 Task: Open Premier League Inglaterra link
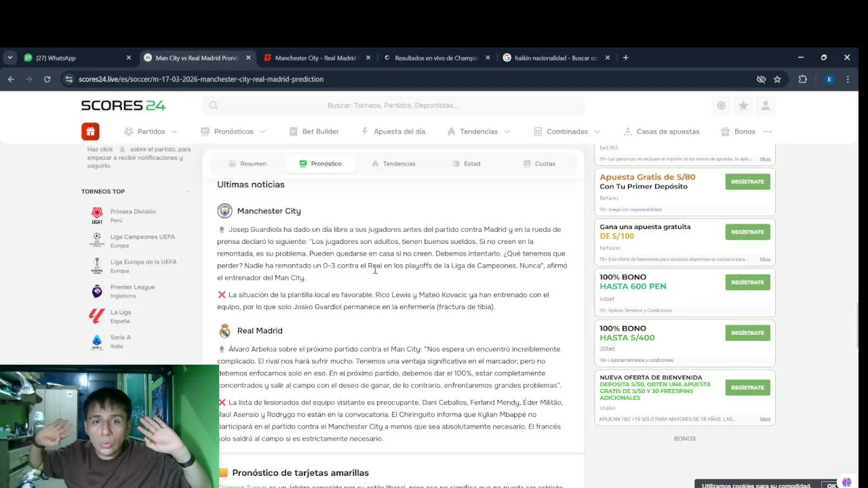(x=132, y=291)
